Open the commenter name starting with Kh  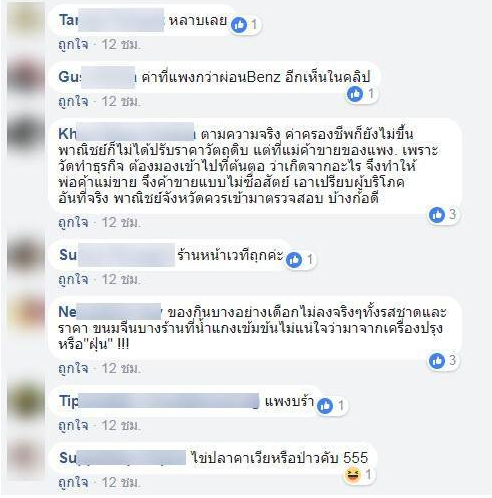(127, 134)
